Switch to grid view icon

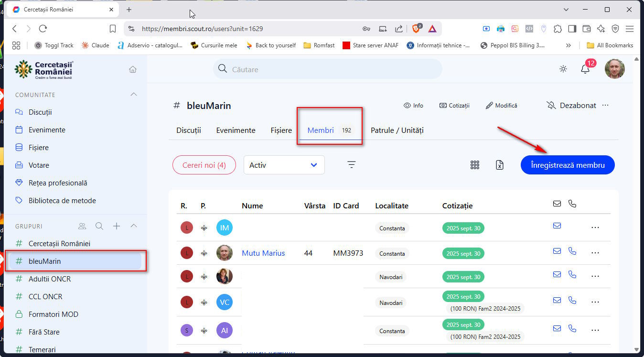pyautogui.click(x=474, y=165)
